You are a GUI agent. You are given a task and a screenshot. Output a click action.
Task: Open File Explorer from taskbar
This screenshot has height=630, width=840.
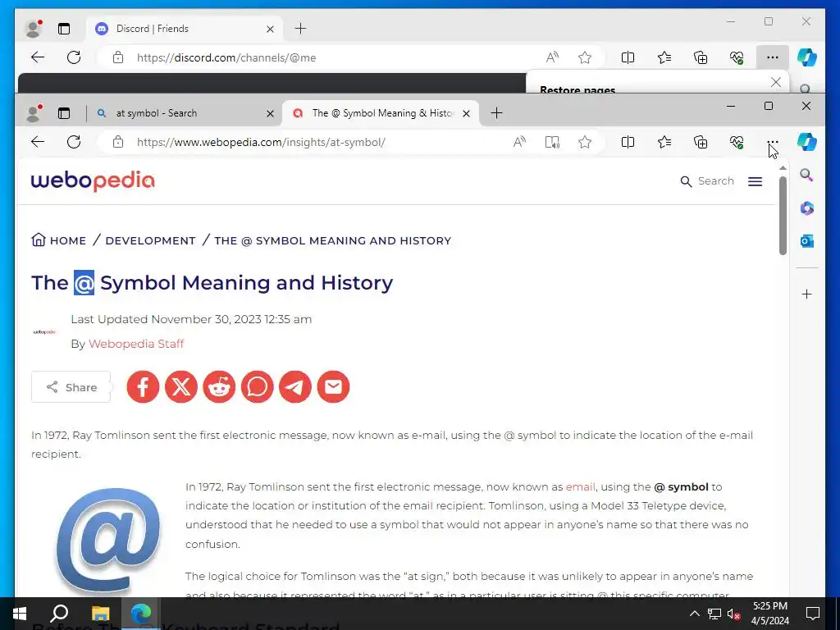tap(100, 614)
